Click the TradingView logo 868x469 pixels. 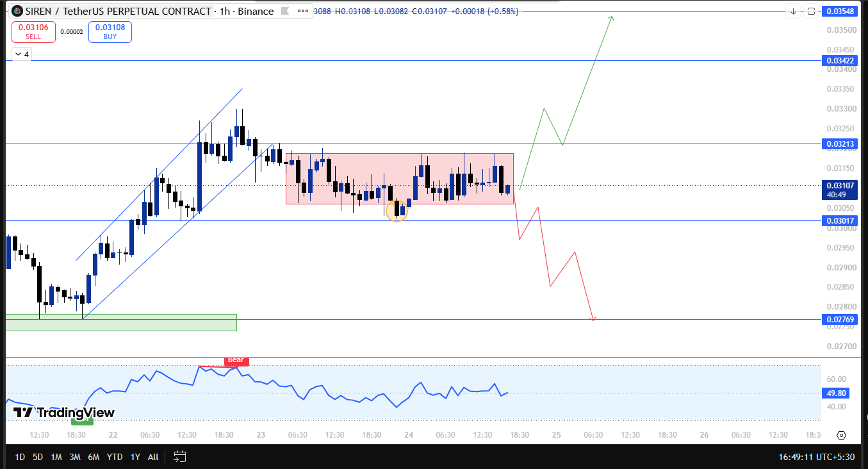coord(64,413)
